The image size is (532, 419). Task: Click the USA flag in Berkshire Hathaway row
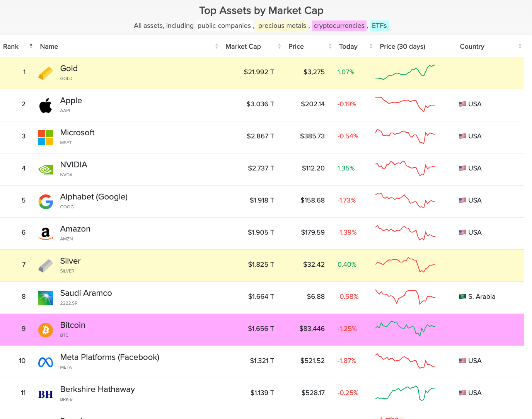tap(462, 393)
